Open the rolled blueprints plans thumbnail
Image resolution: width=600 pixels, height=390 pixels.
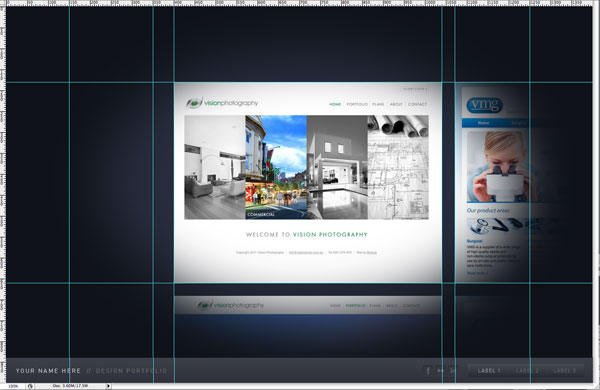point(398,167)
